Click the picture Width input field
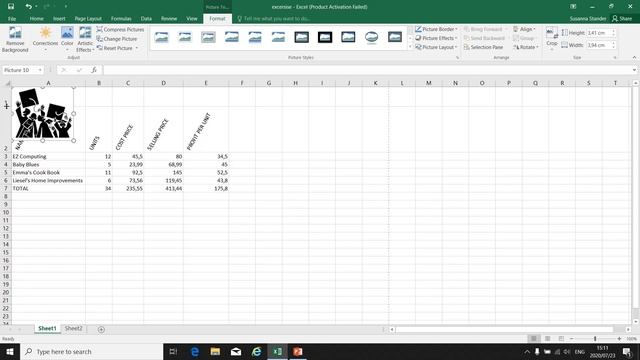640x360 pixels. coord(598,45)
